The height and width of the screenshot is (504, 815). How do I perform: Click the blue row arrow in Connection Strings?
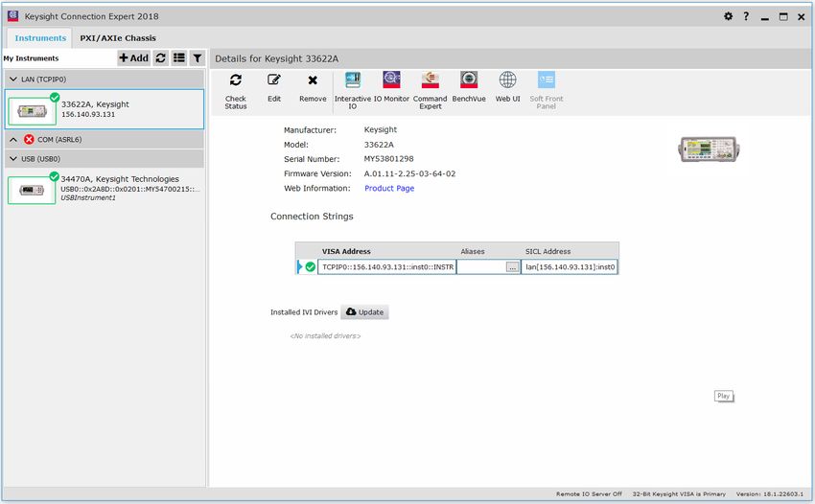(300, 267)
